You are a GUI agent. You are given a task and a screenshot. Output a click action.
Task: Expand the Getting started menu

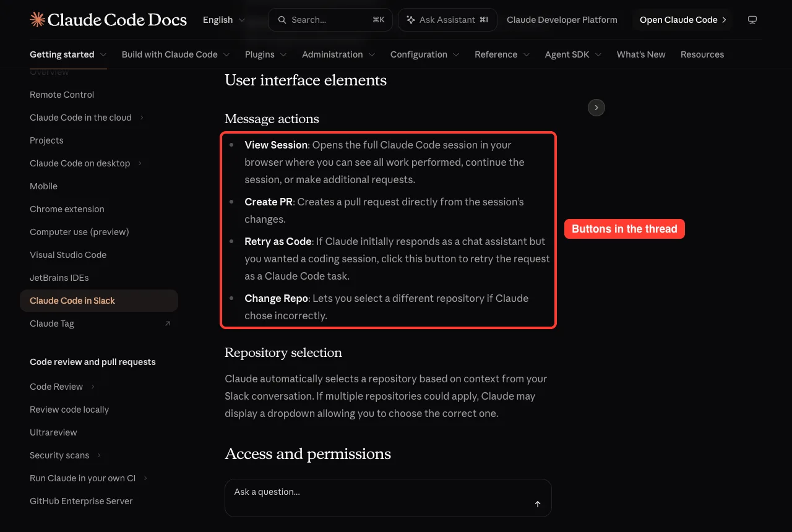point(68,54)
